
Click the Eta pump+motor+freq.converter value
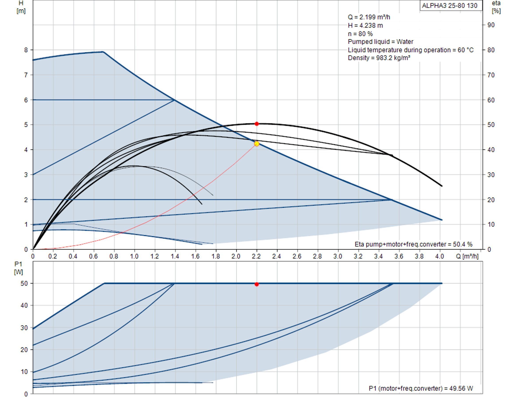tap(413, 244)
